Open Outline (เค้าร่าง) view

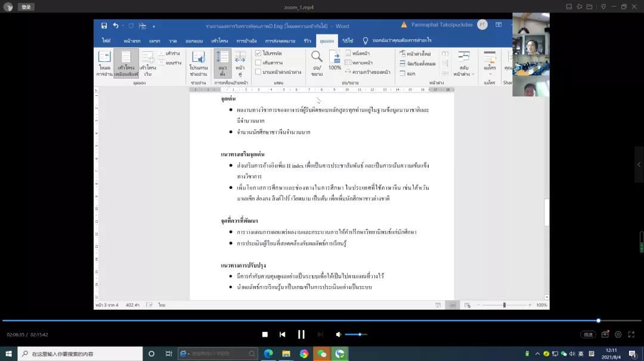(x=169, y=54)
